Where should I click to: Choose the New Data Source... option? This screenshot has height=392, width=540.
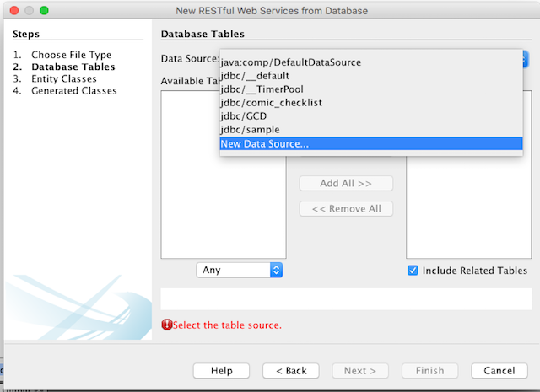(265, 143)
